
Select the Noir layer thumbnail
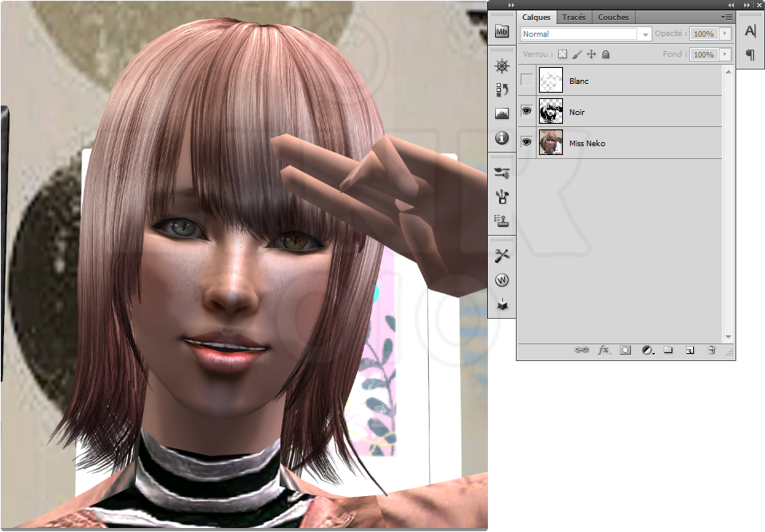[551, 112]
